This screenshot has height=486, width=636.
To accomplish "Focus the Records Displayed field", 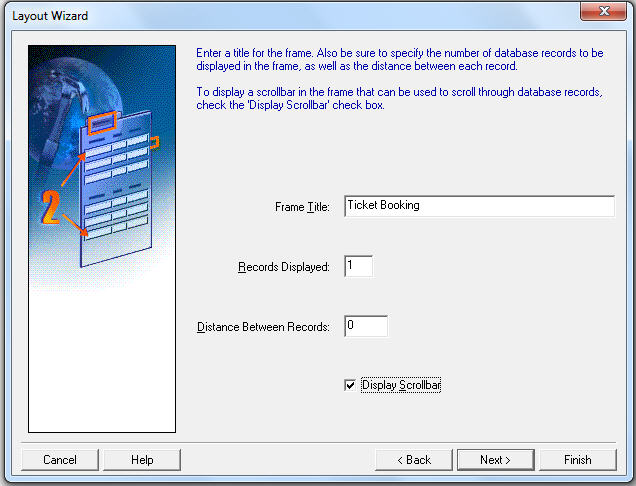I will (359, 266).
